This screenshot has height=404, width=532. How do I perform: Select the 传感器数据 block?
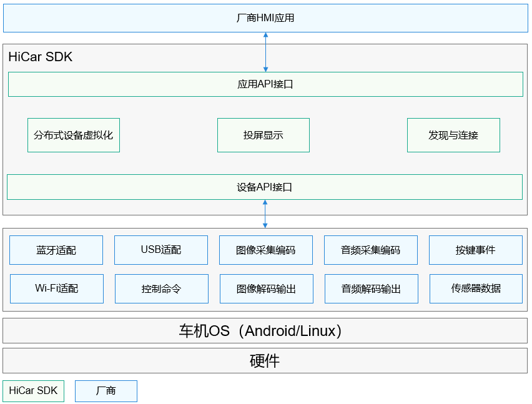(x=476, y=288)
